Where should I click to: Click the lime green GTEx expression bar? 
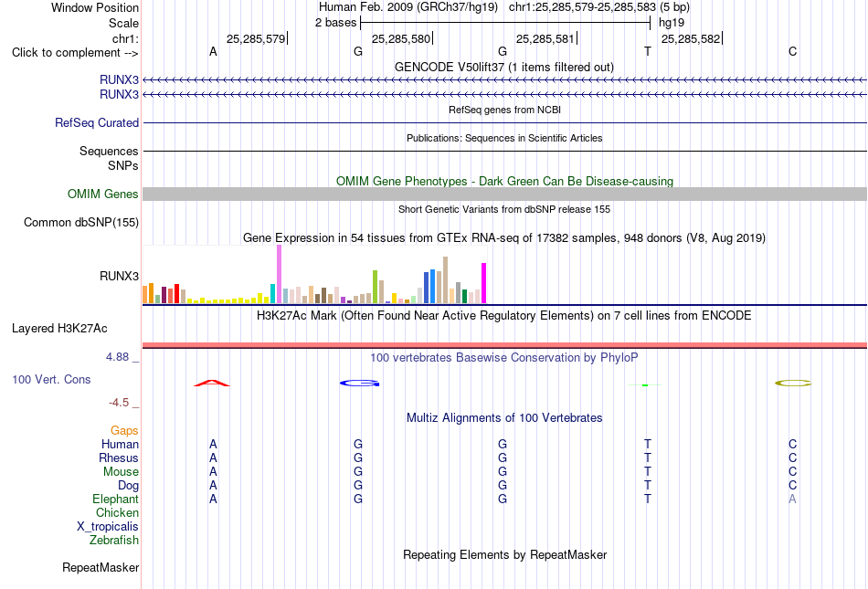375,287
